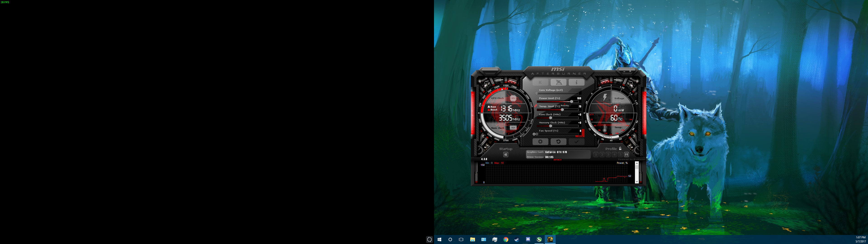Click the red DETACH link
The width and height of the screenshot is (868, 244).
(x=558, y=160)
